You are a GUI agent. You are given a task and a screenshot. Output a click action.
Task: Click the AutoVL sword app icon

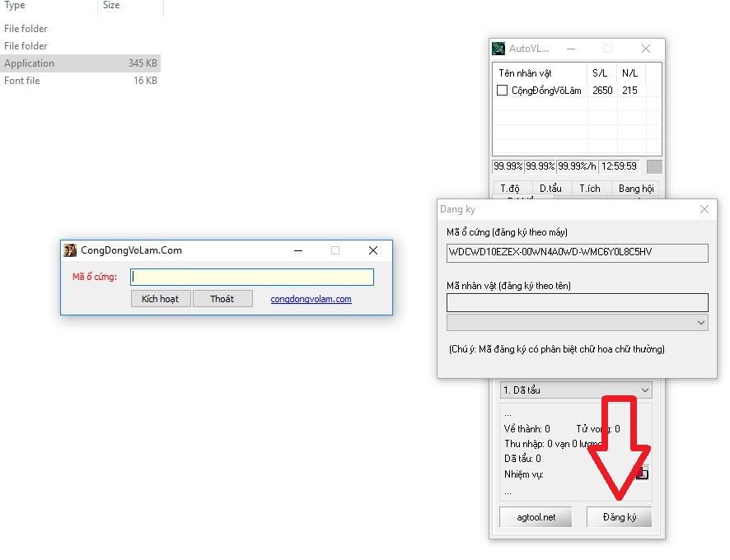click(498, 49)
